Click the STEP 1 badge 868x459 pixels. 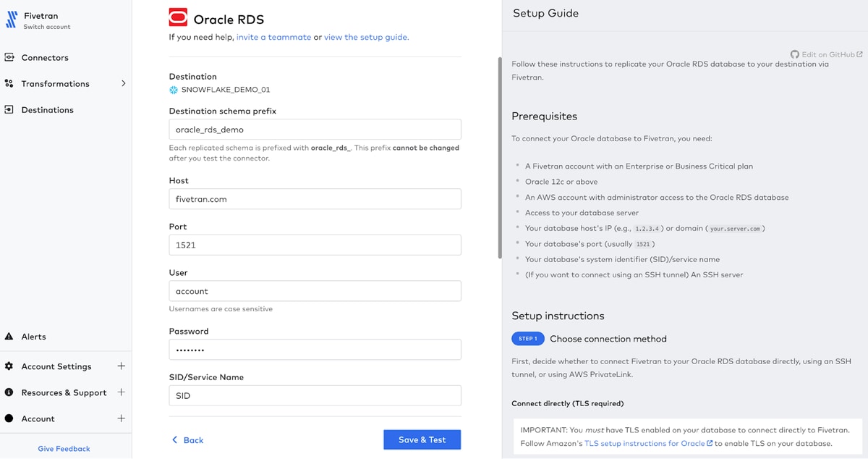pos(528,339)
